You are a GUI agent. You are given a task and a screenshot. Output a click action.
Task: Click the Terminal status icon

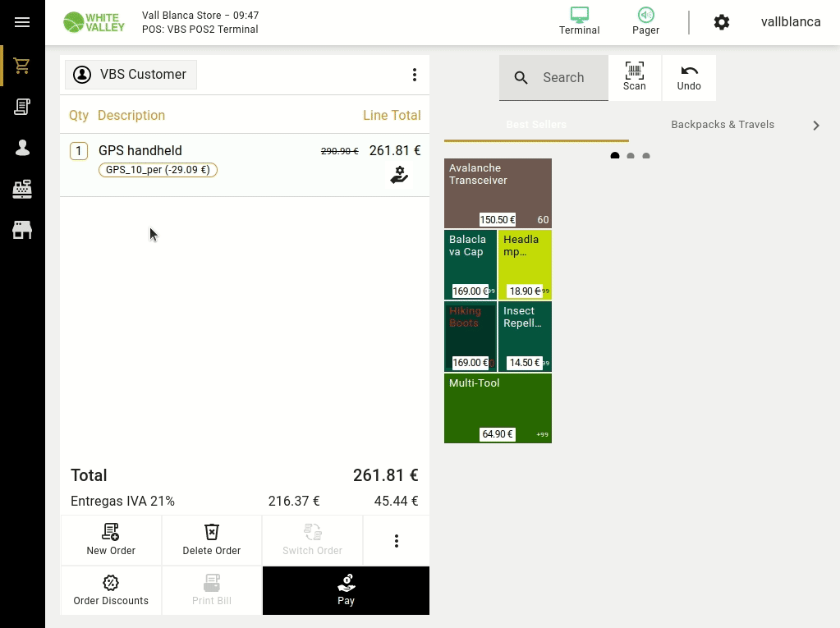tap(579, 21)
